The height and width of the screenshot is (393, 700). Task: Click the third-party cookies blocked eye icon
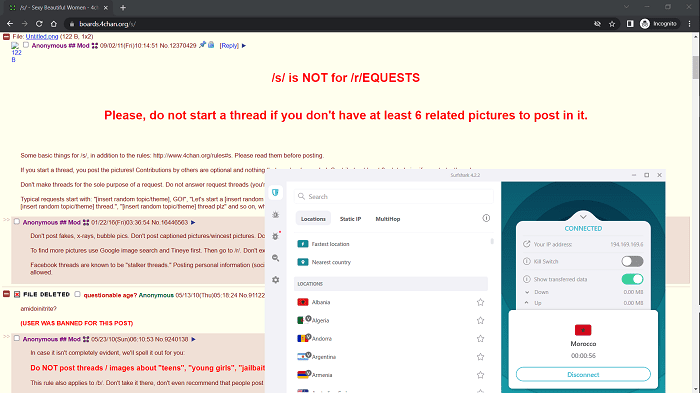click(597, 24)
